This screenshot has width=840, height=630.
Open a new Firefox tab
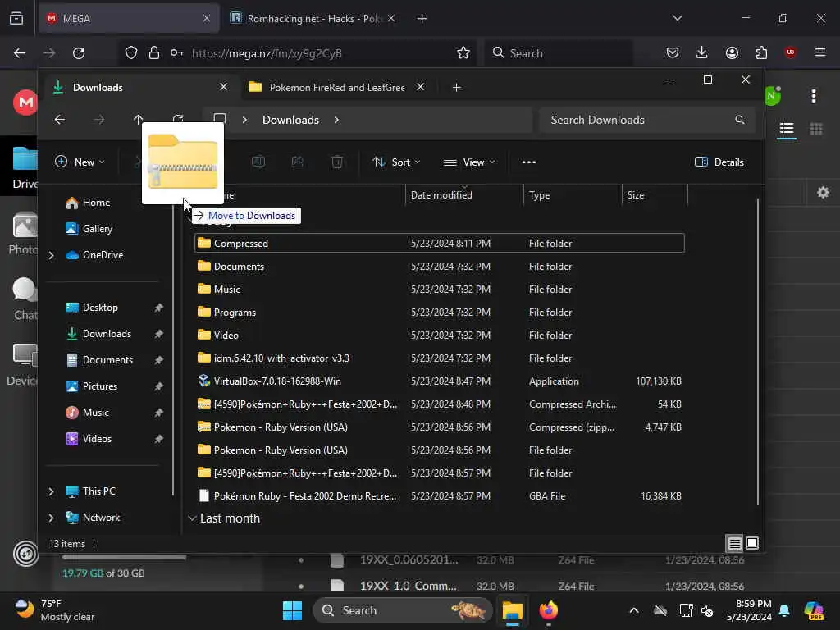[x=422, y=18]
